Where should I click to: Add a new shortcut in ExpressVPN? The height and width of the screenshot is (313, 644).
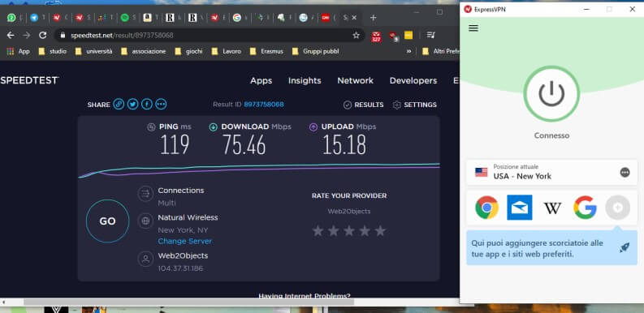click(x=617, y=208)
